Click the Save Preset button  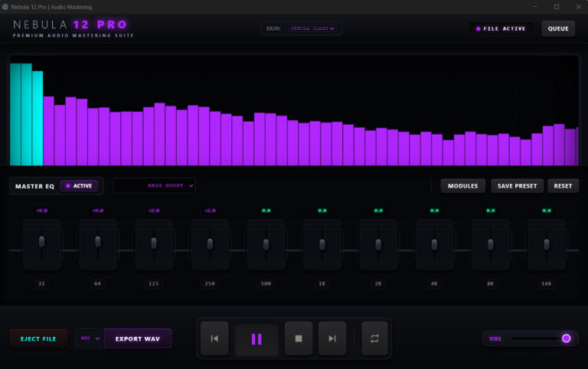[x=517, y=186]
